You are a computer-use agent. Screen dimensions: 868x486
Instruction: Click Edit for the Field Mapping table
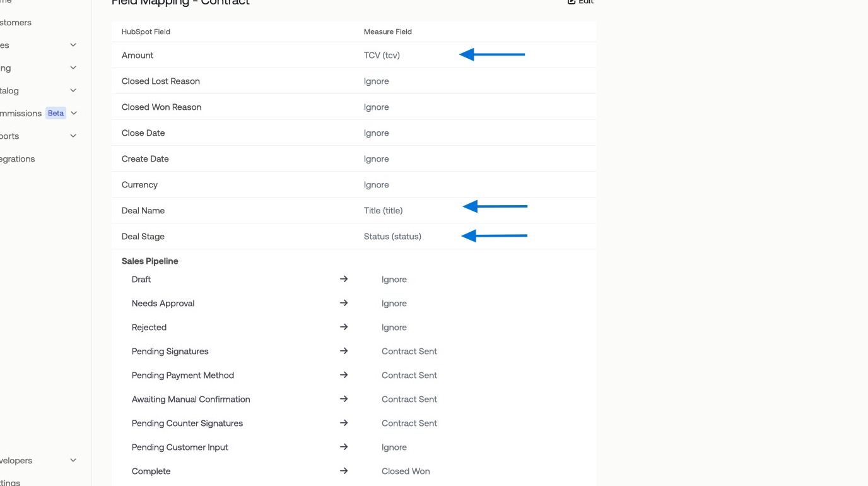click(580, 2)
